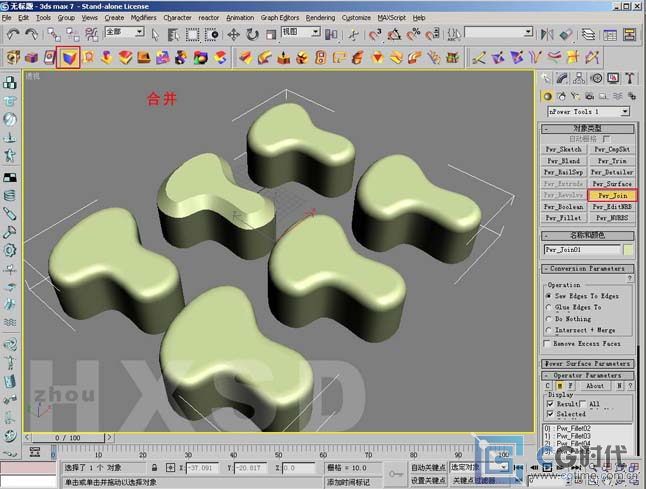
Task: Open the Hierarchy command panel tab
Action: tap(579, 78)
